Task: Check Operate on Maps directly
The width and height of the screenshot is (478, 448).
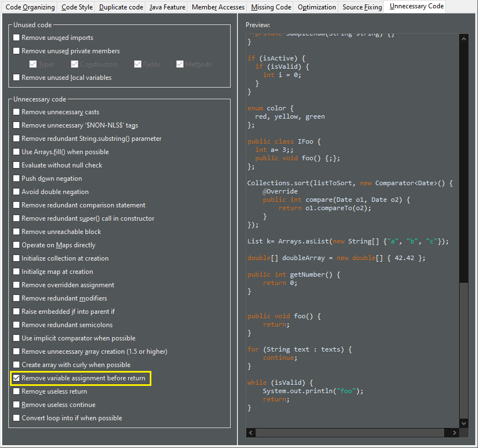Action: [17, 245]
